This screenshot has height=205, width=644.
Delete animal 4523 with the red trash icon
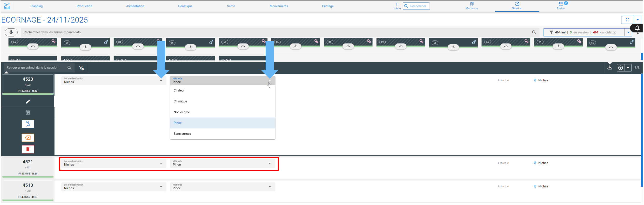pos(28,149)
